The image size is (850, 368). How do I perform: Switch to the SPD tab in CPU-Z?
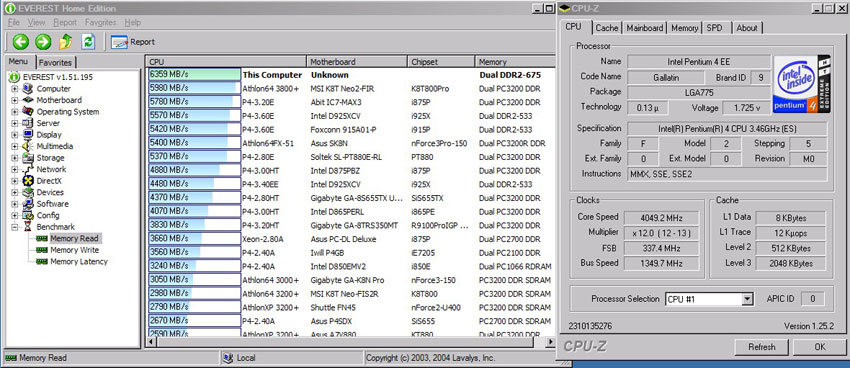point(714,28)
